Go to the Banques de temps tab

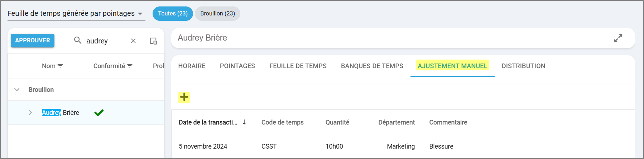(x=372, y=66)
